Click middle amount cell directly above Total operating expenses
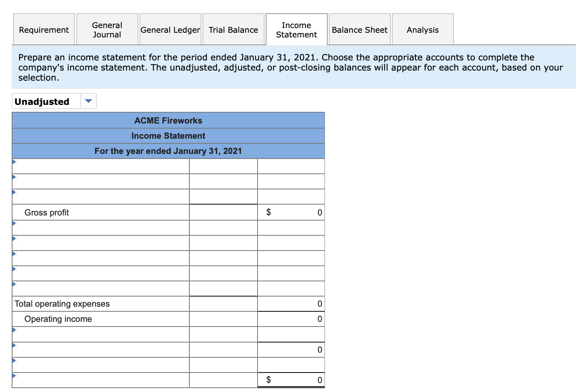 tap(224, 289)
